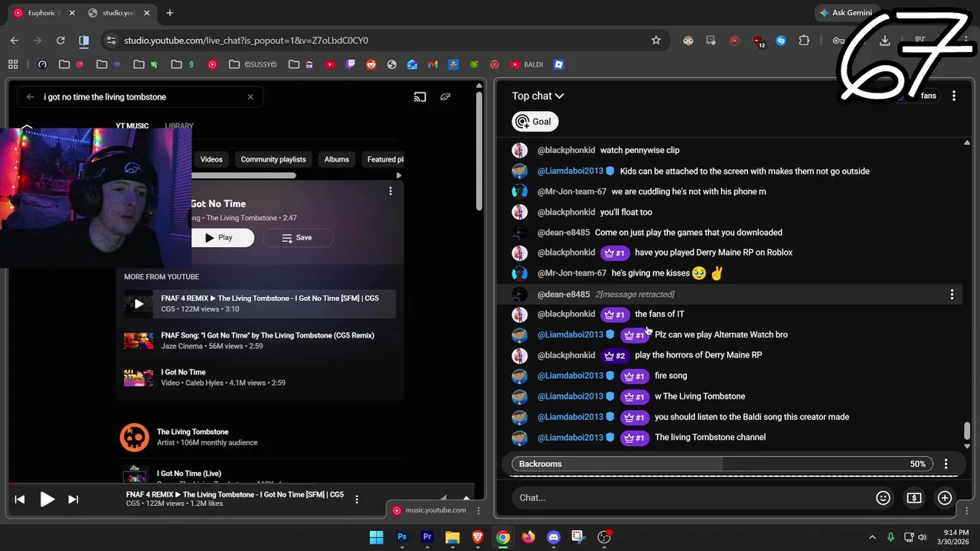Expand the now playing panel arrow

pos(466,498)
